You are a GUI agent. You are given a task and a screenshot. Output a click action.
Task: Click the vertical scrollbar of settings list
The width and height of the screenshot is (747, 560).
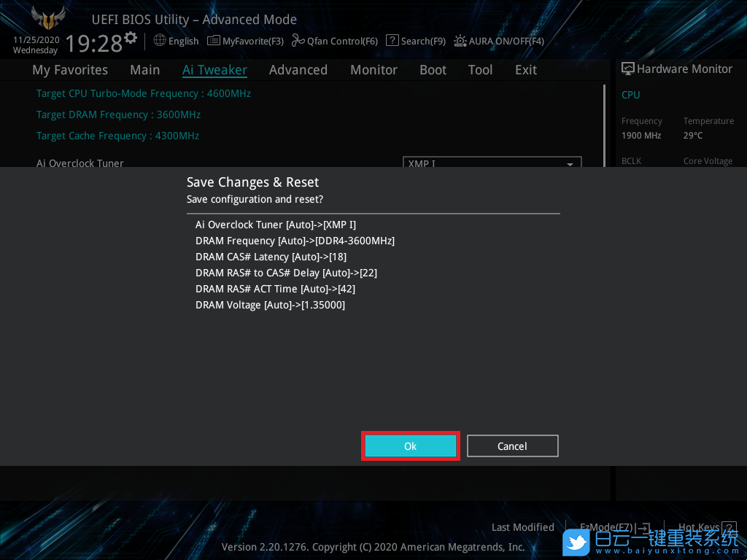(604, 124)
